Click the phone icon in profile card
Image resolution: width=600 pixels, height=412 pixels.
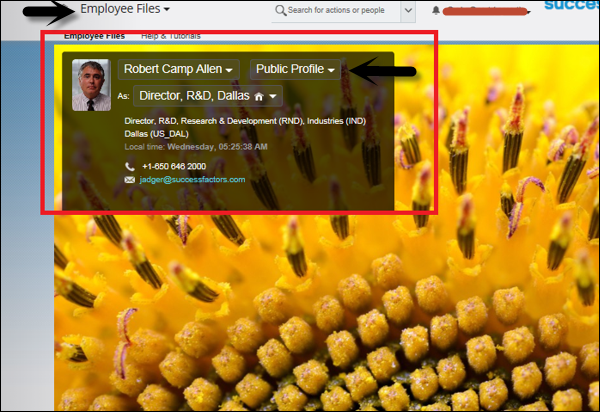129,166
